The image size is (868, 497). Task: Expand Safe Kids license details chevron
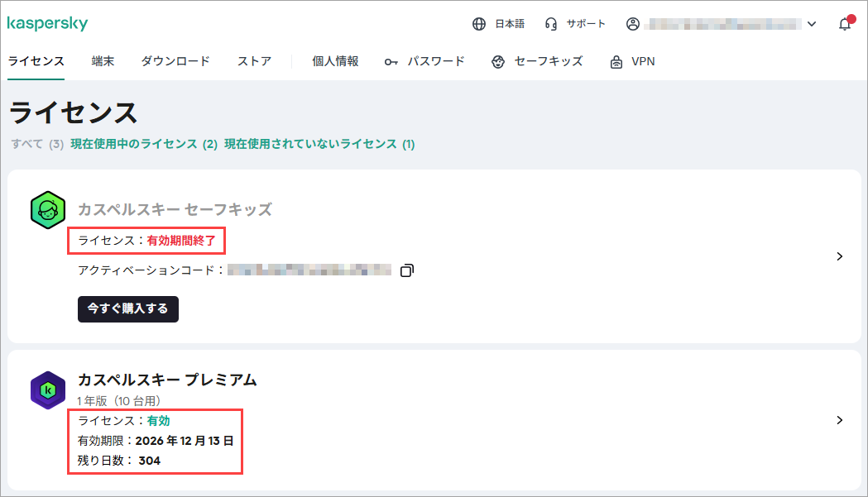pos(840,256)
